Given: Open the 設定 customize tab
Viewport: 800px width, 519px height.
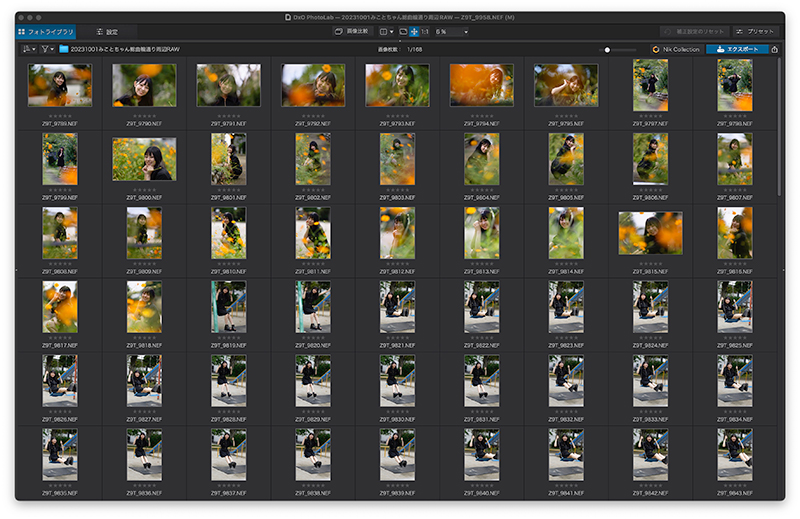Looking at the screenshot, I should (x=107, y=32).
